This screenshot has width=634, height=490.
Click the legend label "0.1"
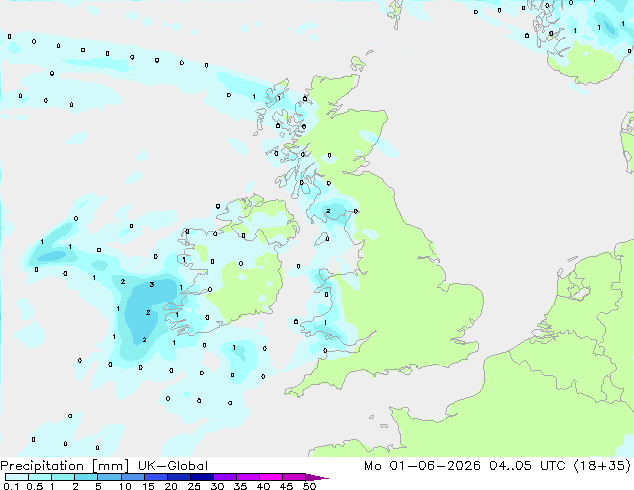11,486
